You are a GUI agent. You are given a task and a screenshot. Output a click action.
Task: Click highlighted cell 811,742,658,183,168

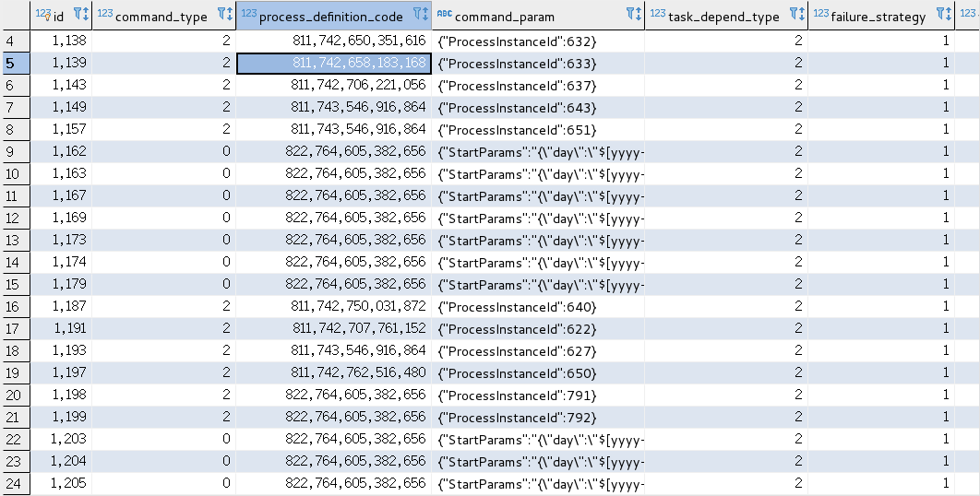(334, 63)
